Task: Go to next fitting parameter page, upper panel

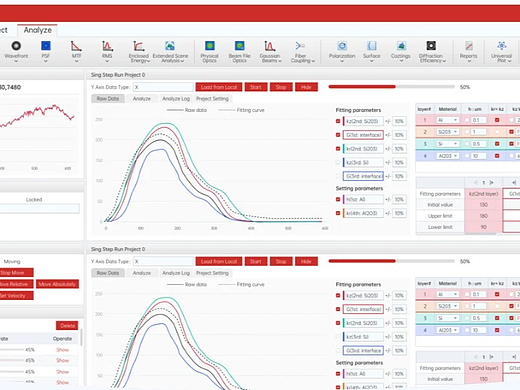Action: 491,182
